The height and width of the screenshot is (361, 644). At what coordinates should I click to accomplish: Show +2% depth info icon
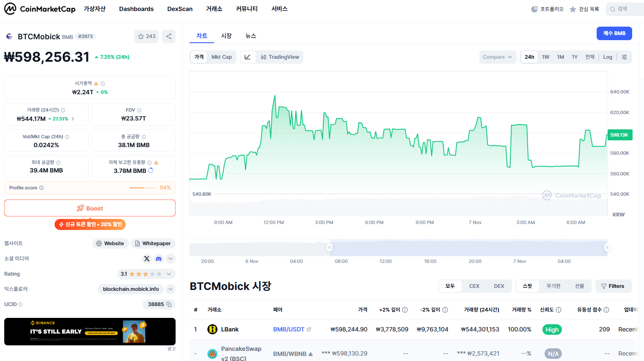pyautogui.click(x=405, y=310)
